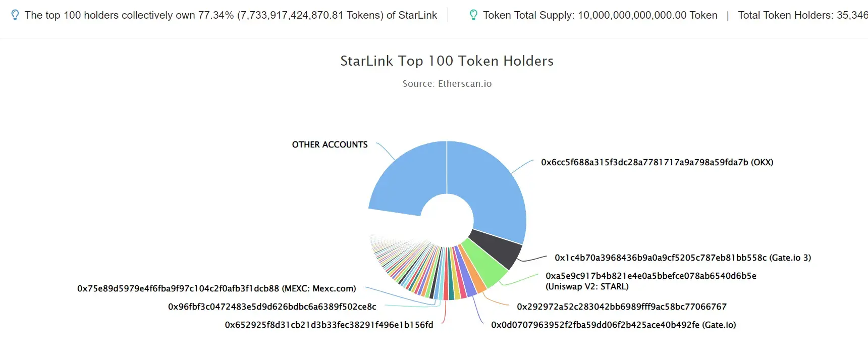Image resolution: width=868 pixels, height=352 pixels.
Task: Click the 0x292972a52c address label
Action: tap(622, 307)
